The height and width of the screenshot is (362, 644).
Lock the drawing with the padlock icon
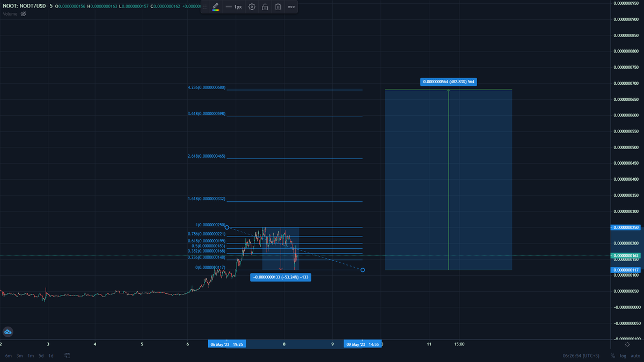point(264,7)
